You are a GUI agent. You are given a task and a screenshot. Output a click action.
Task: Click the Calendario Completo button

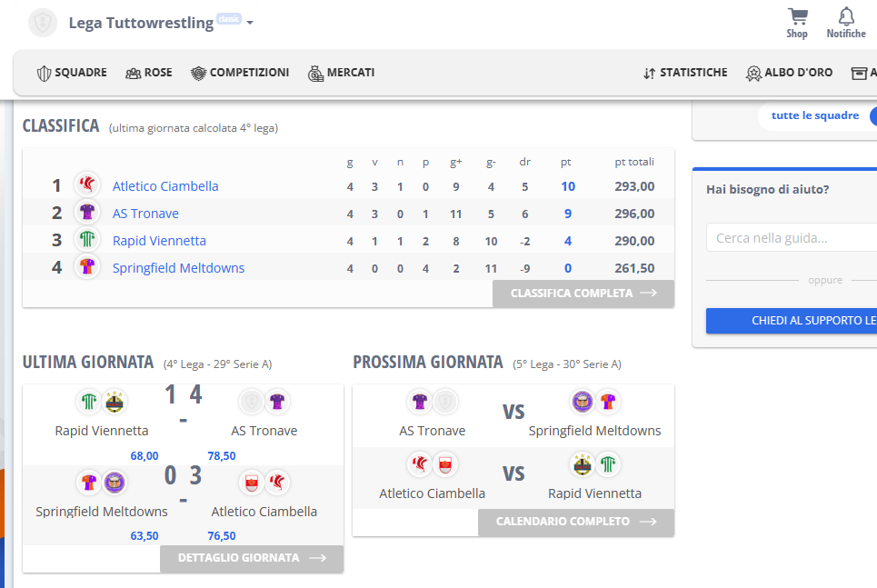[x=576, y=522]
